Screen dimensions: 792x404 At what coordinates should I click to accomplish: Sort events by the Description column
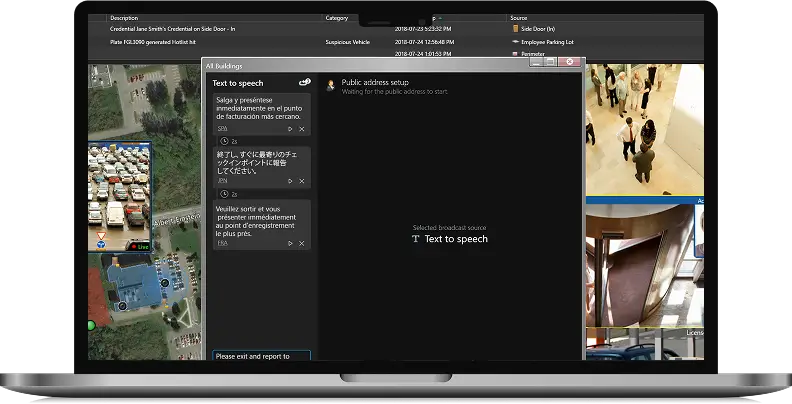pyautogui.click(x=125, y=18)
